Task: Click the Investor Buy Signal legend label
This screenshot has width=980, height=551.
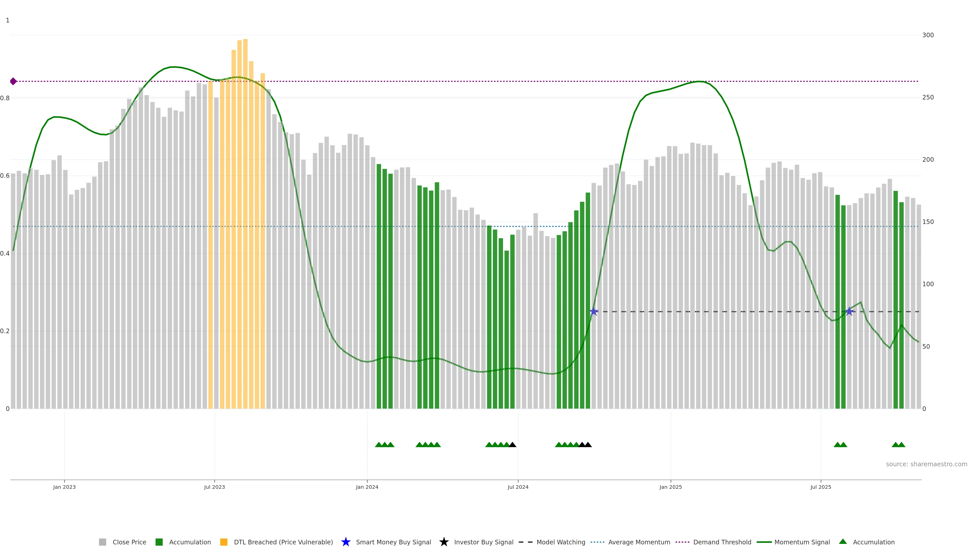Action: 484,542
